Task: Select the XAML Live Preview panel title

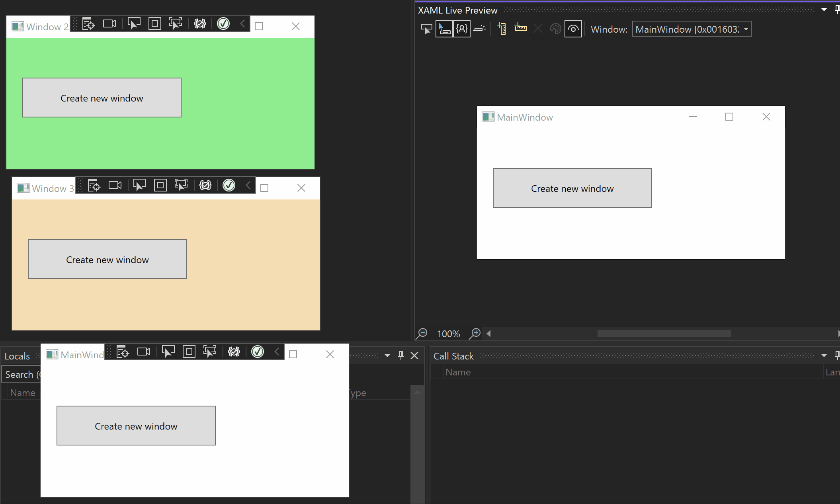Action: coord(457,10)
